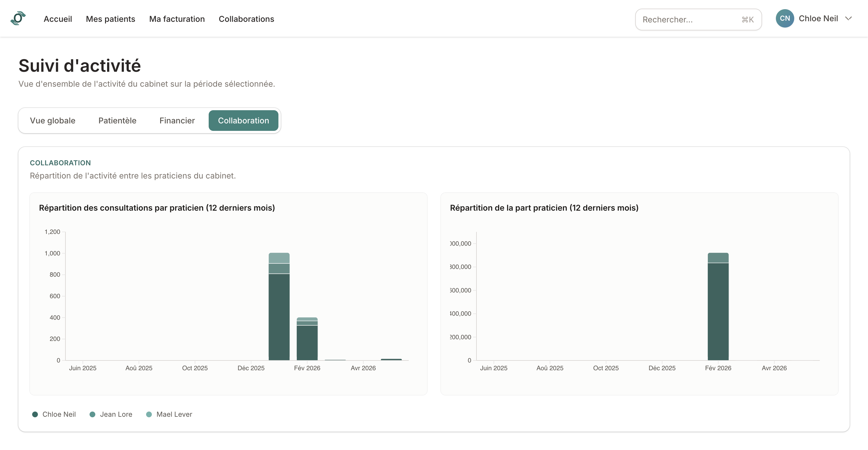Click the Fév 2026 consultations bar
The image size is (868, 450).
(x=307, y=339)
